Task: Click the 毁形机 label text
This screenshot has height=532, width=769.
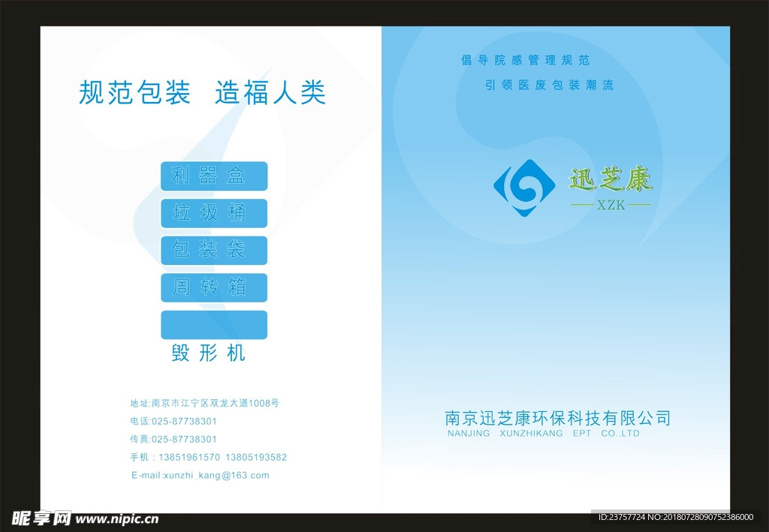Action: [x=209, y=353]
